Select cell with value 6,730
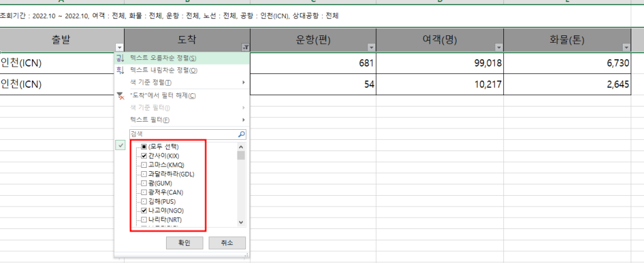Screen dimensions: 644x263 click(x=567, y=63)
